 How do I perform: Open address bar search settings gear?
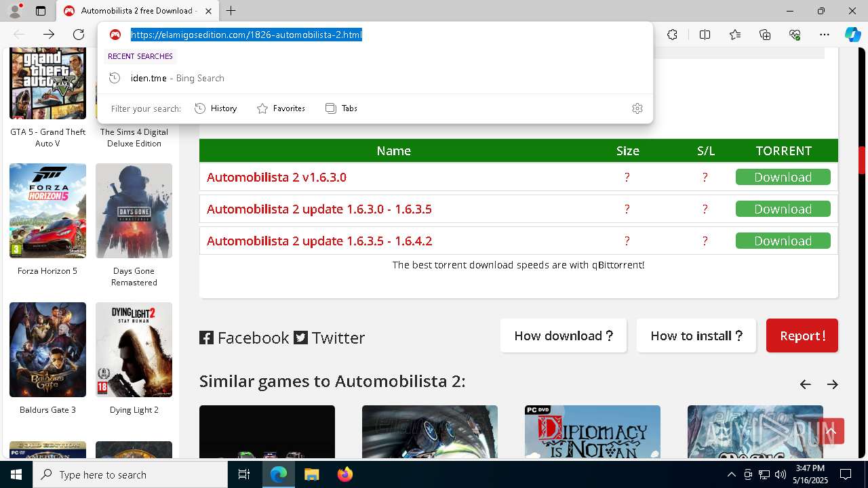pyautogui.click(x=637, y=108)
